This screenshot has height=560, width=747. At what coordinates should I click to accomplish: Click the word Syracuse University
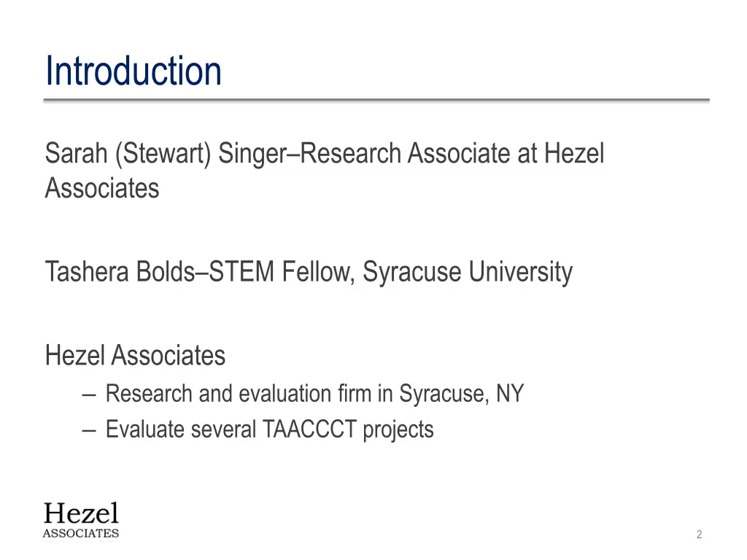(468, 273)
